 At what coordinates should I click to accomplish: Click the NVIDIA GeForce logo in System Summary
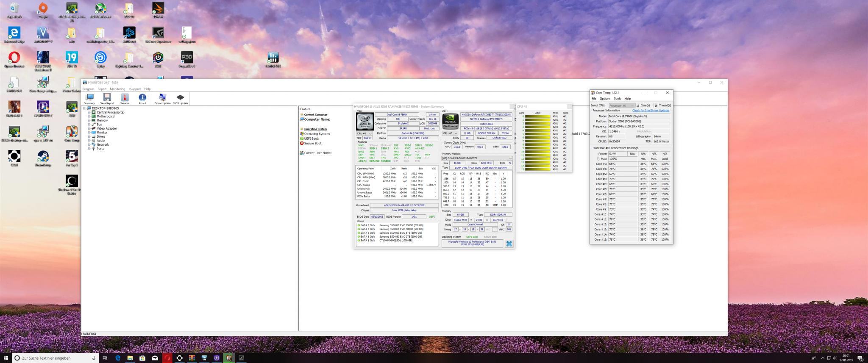450,122
